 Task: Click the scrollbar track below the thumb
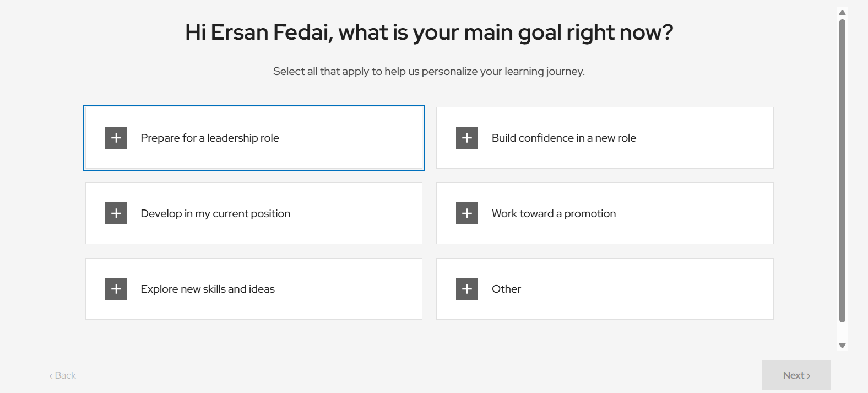point(842,332)
